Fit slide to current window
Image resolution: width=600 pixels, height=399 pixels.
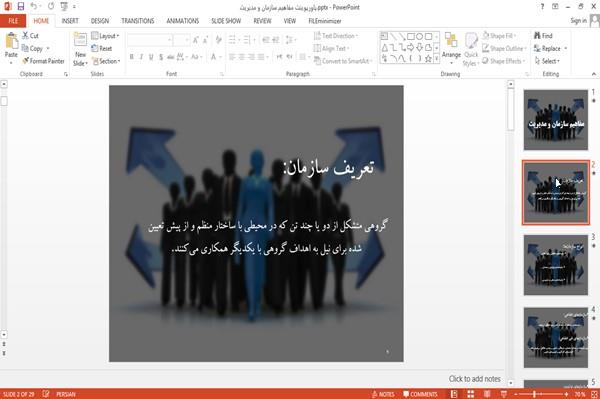(594, 394)
